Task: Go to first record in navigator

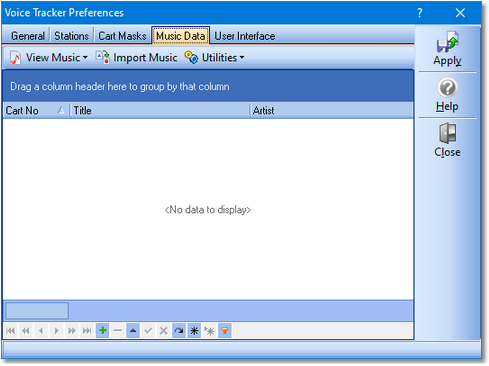Action: (x=11, y=331)
